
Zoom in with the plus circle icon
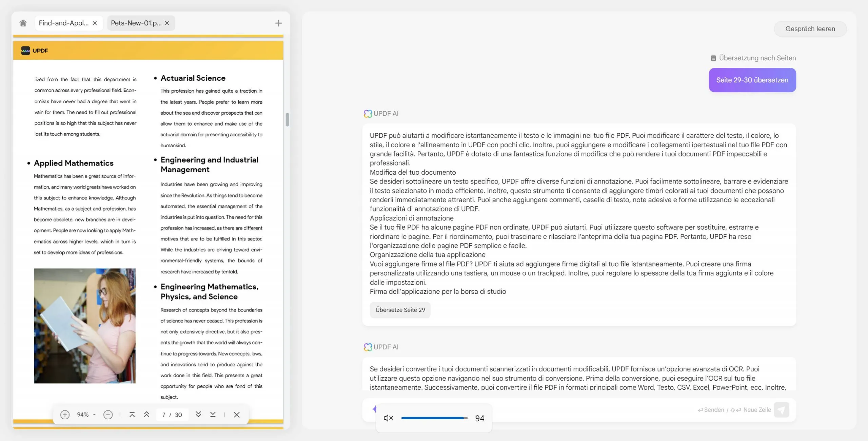tap(65, 415)
